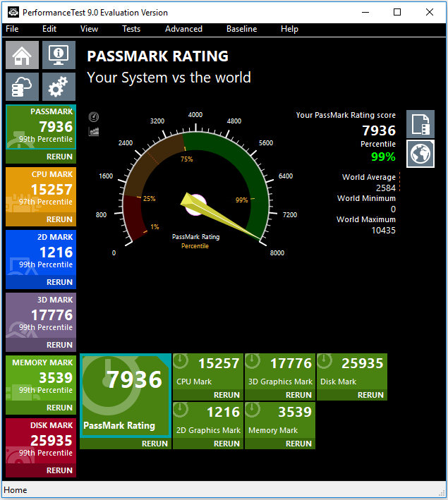This screenshot has height=500, width=448.
Task: Maximize the PerformanceTest window
Action: pyautogui.click(x=397, y=12)
